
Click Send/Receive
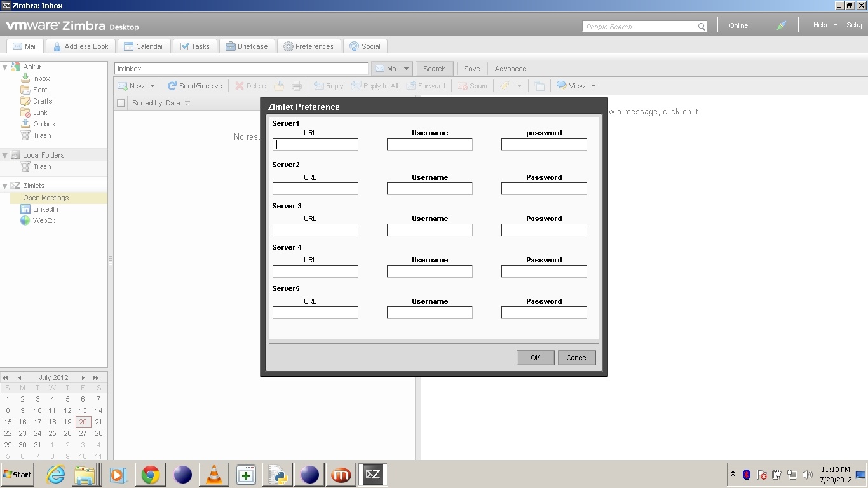tap(194, 86)
